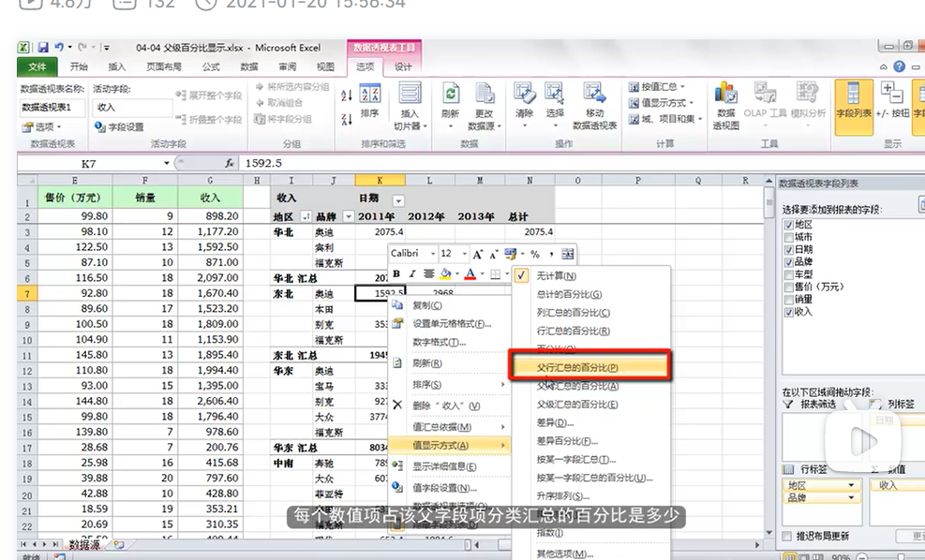Open font size 12 dropdown in mini toolbar
Viewport: 925px width, 560px height.
pyautogui.click(x=465, y=254)
